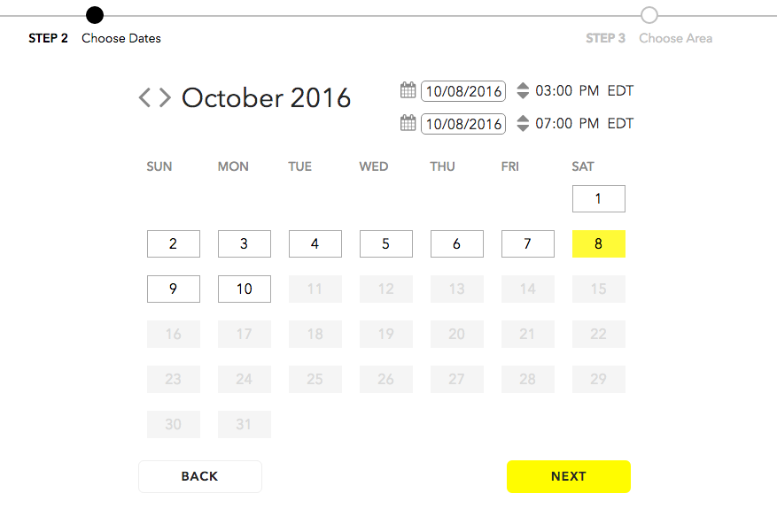Select the Step 2 black progress dot
Viewport: 777px width, 532px height.
[95, 15]
